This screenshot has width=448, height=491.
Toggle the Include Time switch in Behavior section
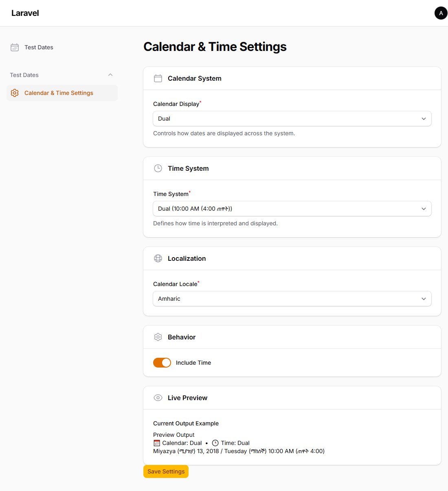162,363
